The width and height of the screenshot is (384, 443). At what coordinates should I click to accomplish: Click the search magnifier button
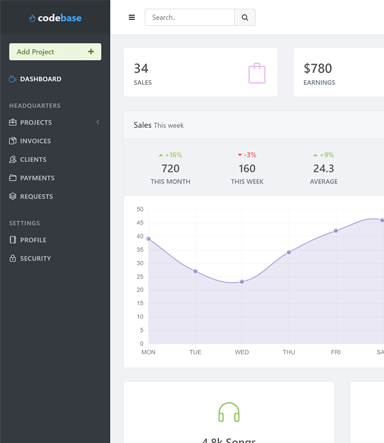pos(245,17)
